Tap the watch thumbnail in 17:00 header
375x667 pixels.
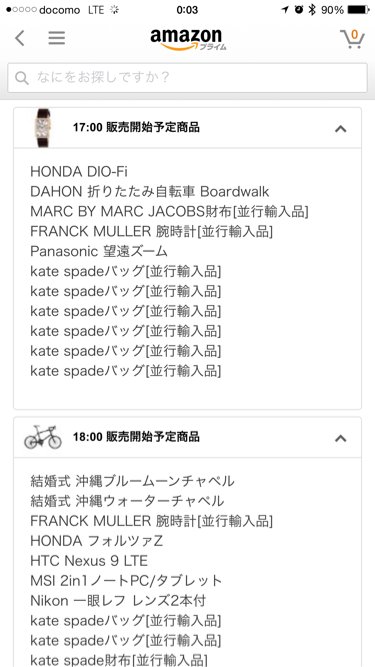coord(43,128)
